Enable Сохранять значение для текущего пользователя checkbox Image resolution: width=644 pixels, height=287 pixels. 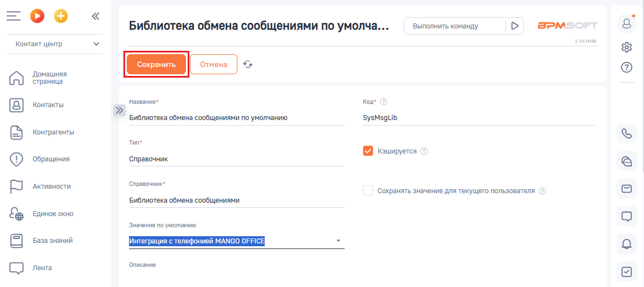tap(368, 191)
